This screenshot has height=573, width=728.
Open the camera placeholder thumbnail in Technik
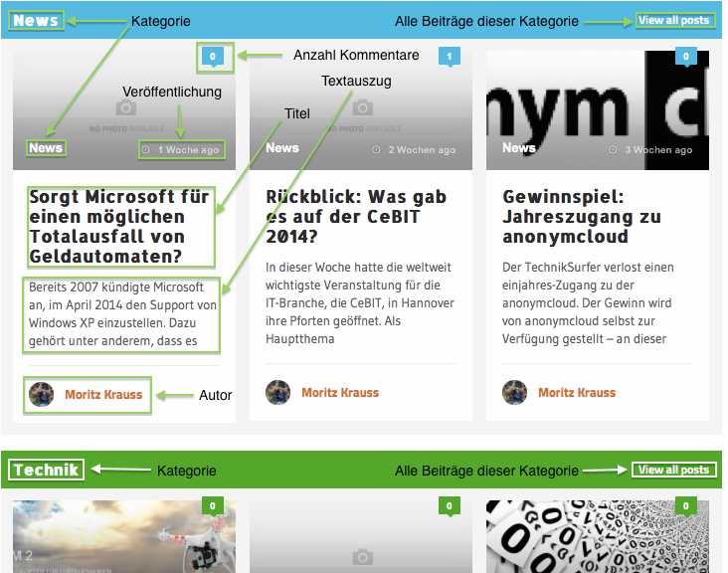pos(361,536)
